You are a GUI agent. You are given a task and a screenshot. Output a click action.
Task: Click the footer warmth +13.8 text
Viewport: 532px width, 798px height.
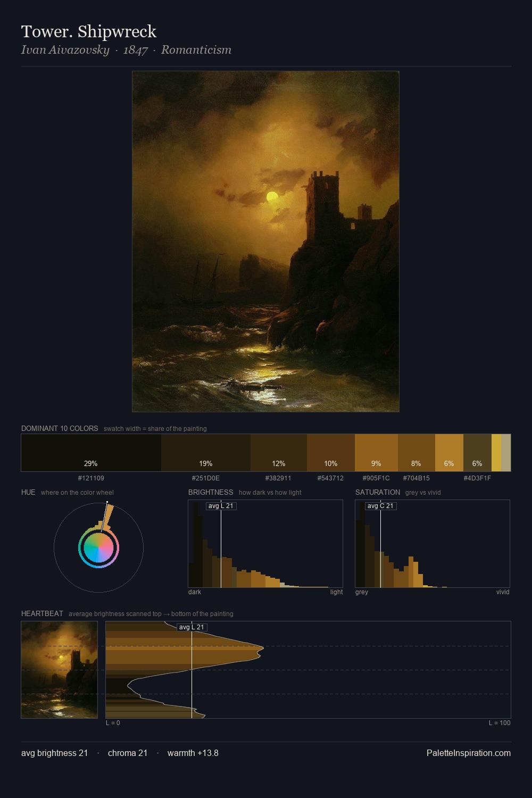(x=193, y=753)
